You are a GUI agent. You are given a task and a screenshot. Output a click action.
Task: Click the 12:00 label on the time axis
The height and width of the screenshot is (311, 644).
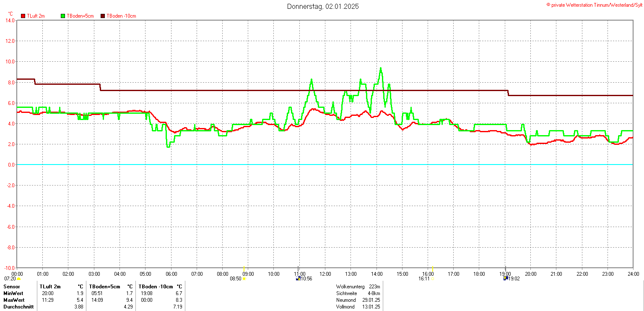point(325,274)
